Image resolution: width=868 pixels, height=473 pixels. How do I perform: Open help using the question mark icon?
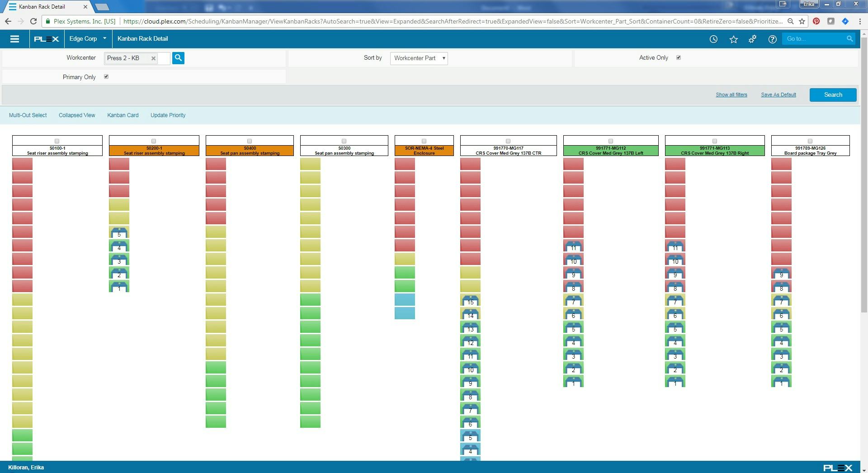[x=772, y=39]
